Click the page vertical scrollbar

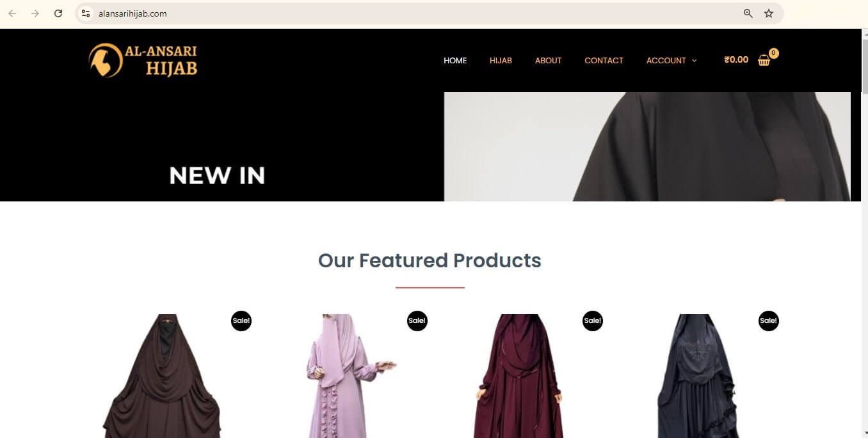pos(864,233)
